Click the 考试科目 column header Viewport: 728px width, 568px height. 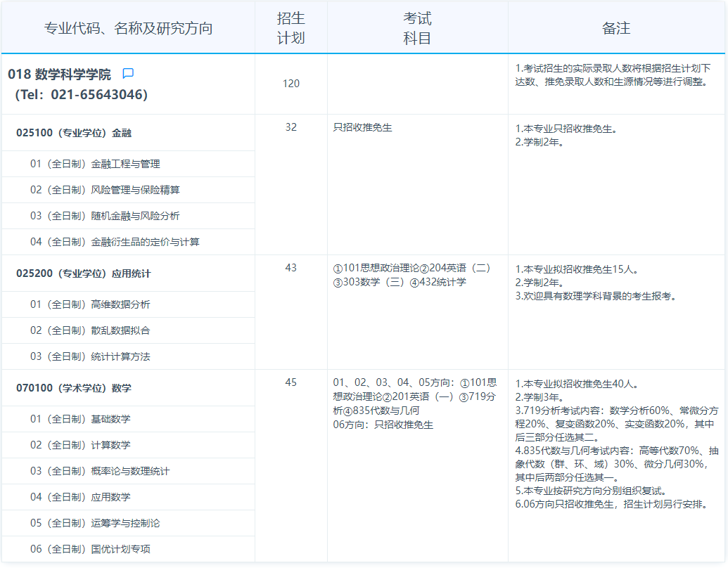417,28
